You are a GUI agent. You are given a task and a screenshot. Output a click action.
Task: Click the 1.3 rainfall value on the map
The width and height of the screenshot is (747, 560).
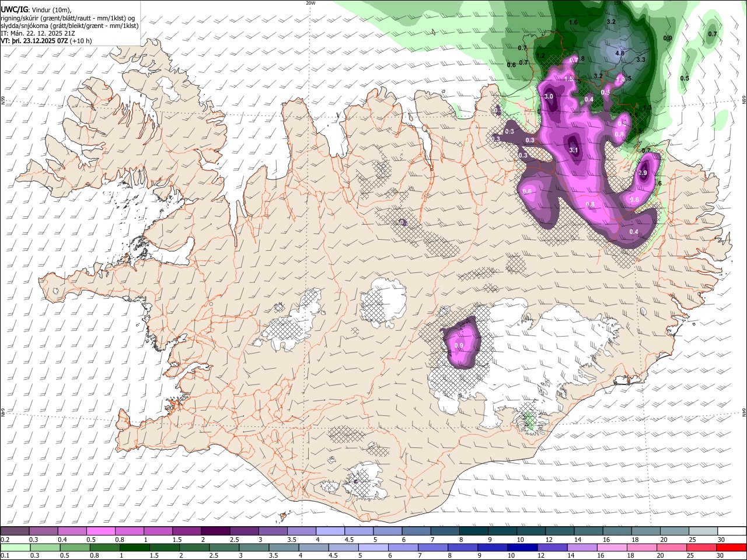647,107
